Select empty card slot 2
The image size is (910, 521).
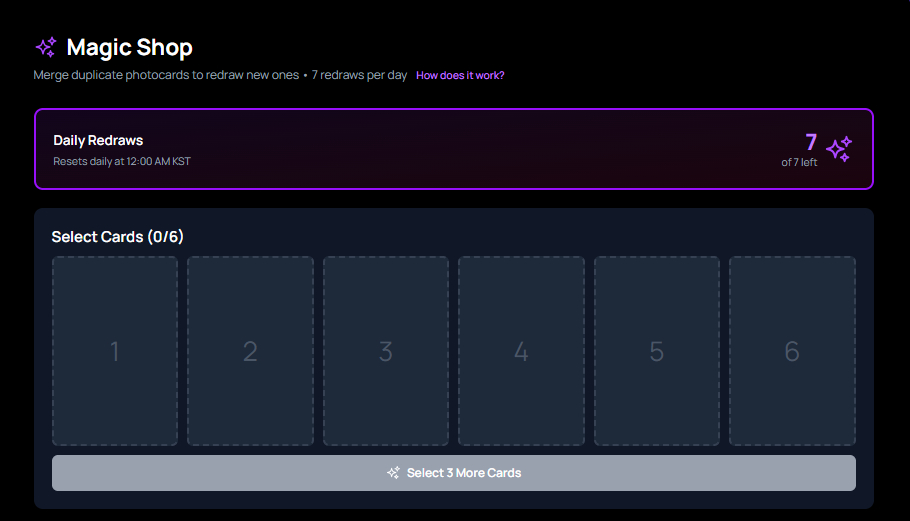(x=250, y=351)
